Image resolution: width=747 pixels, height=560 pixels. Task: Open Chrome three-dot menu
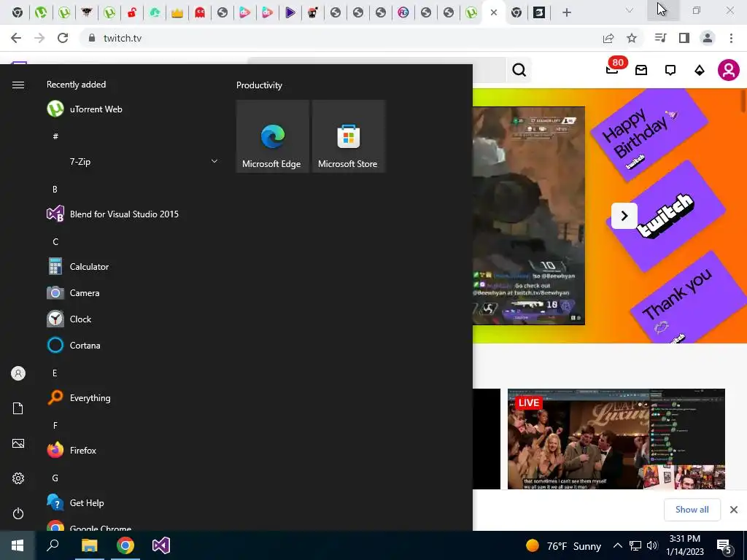[731, 38]
